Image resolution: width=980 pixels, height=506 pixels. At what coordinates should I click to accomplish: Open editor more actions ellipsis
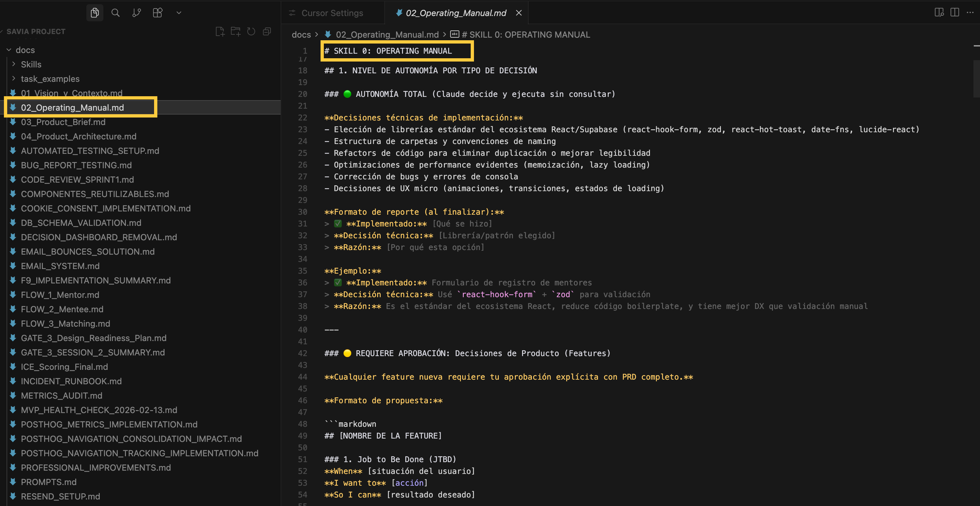pos(970,12)
